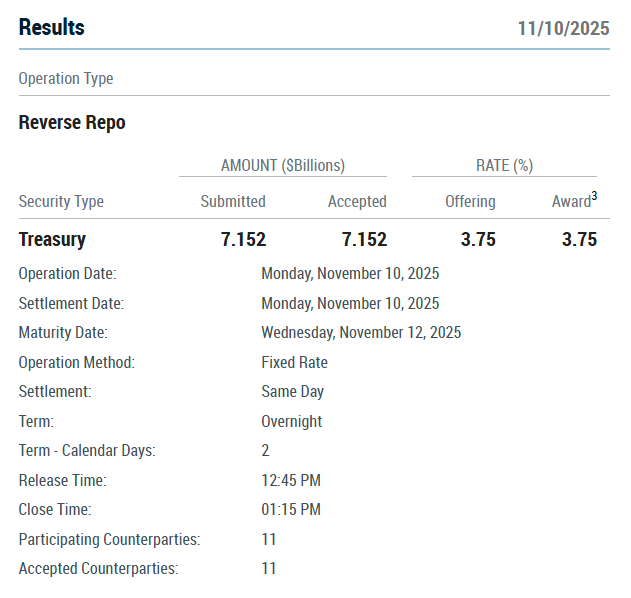Select the Award rate 3.75
The width and height of the screenshot is (631, 598).
pyautogui.click(x=579, y=239)
